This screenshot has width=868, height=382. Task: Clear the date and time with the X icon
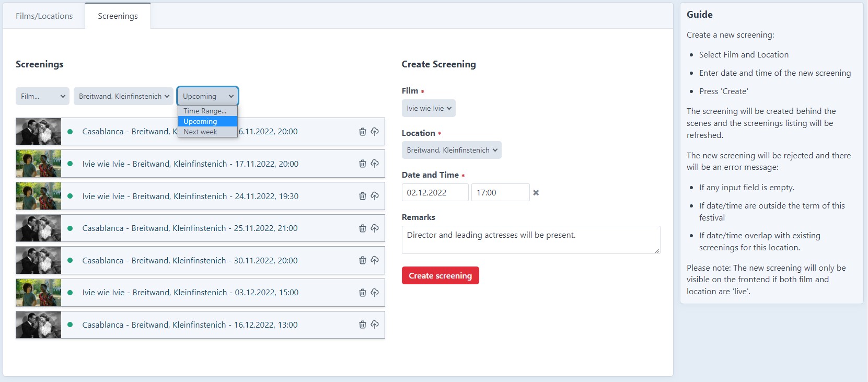(536, 193)
